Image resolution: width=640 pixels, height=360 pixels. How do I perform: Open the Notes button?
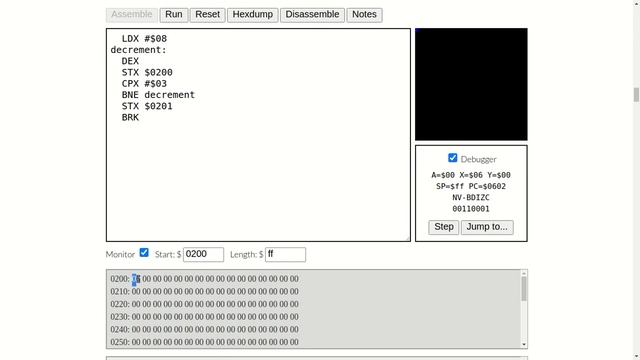tap(364, 15)
